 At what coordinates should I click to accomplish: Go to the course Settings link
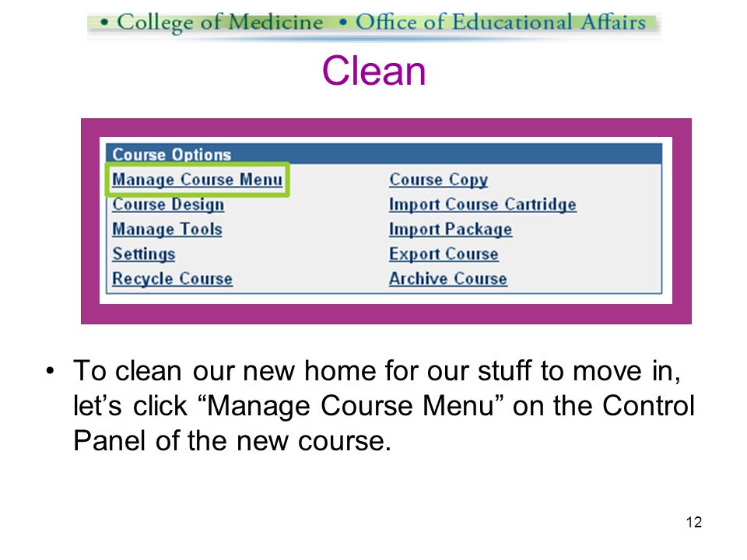144,254
